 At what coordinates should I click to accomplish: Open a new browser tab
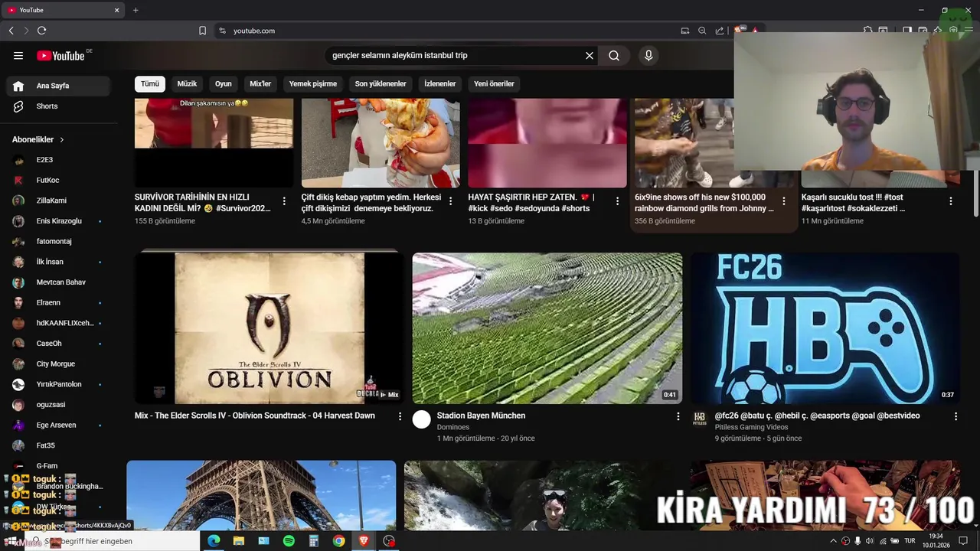click(x=136, y=10)
